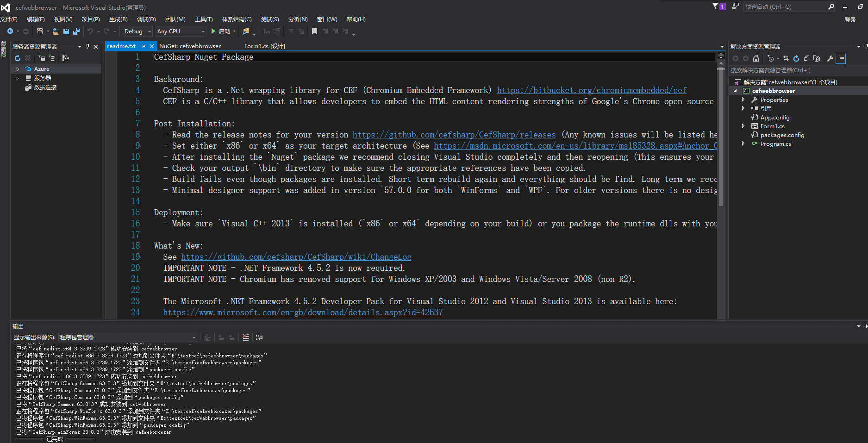868x443 pixels.
Task: Close the Server Explorer panel
Action: click(x=96, y=46)
